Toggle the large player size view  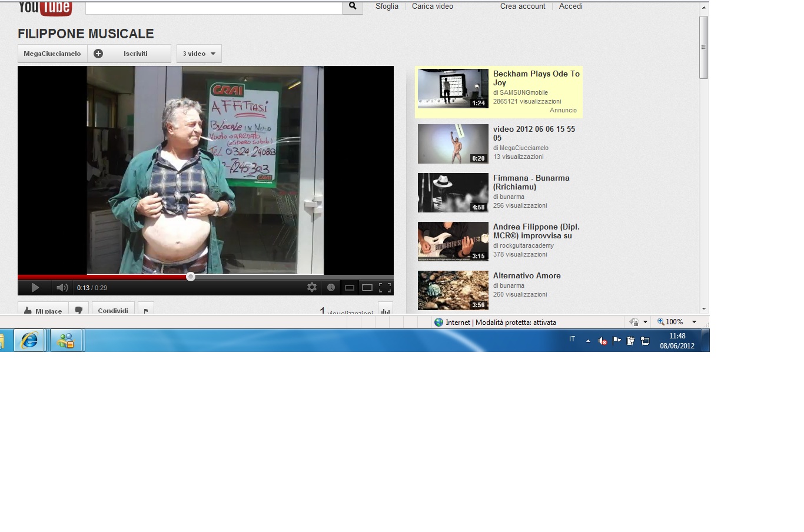click(367, 287)
